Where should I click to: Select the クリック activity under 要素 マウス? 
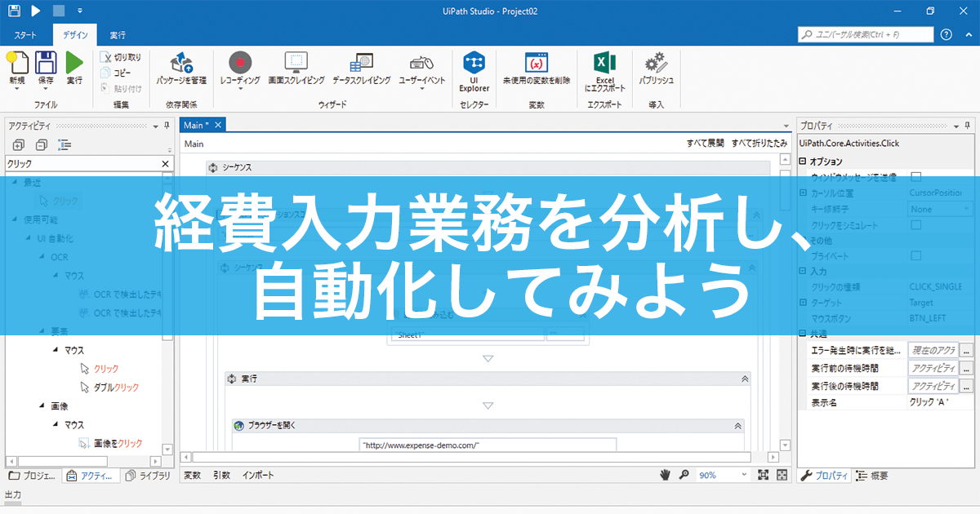point(106,369)
